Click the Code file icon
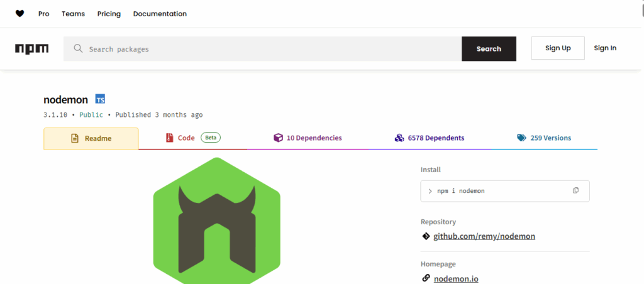Screen dimensions: 644x284 (170, 138)
